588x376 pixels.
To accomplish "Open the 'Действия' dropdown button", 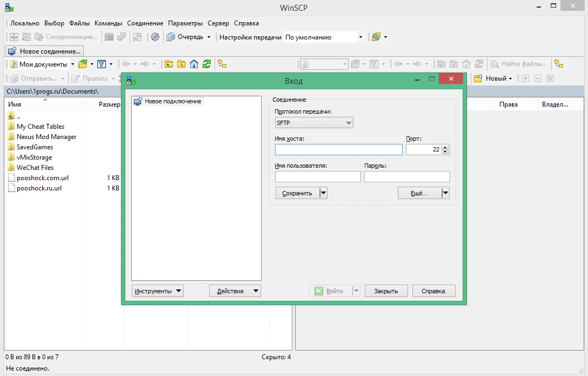I will point(235,291).
